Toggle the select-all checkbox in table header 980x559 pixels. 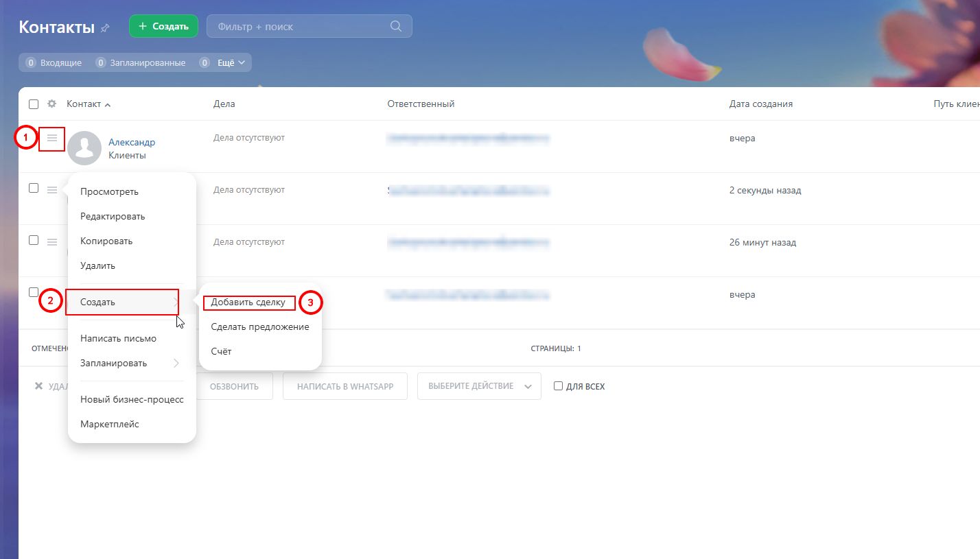[34, 104]
